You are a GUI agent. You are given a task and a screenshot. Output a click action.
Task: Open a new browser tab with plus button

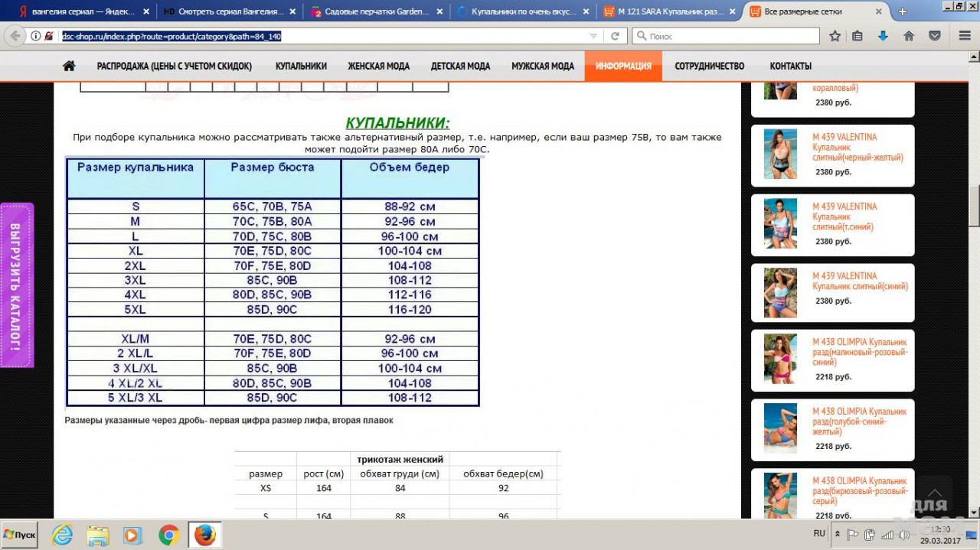902,11
